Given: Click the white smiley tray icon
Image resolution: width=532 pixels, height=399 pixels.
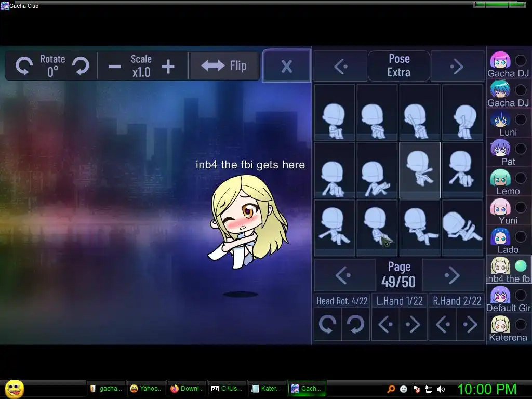Looking at the screenshot, I should point(403,389).
